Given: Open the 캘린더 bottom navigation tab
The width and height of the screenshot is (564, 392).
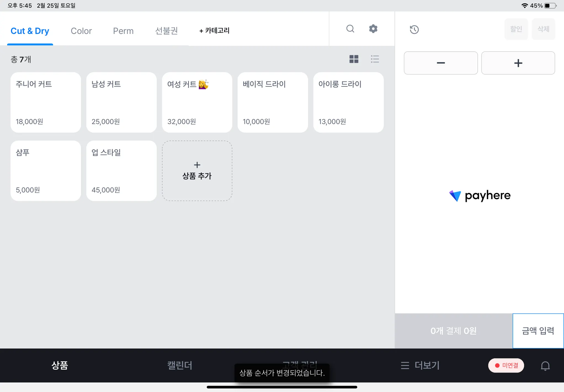Looking at the screenshot, I should point(180,366).
